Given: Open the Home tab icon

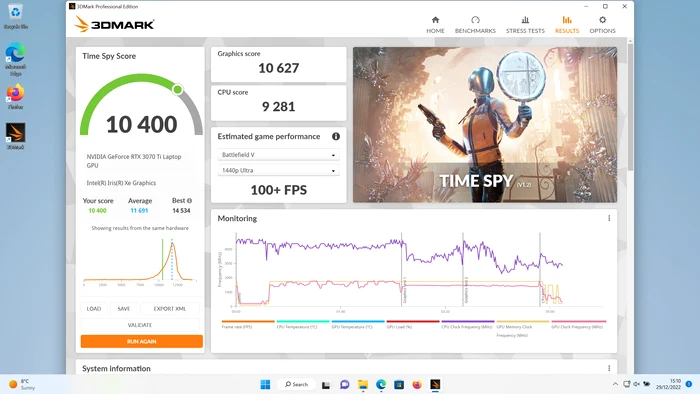Looking at the screenshot, I should coord(435,20).
